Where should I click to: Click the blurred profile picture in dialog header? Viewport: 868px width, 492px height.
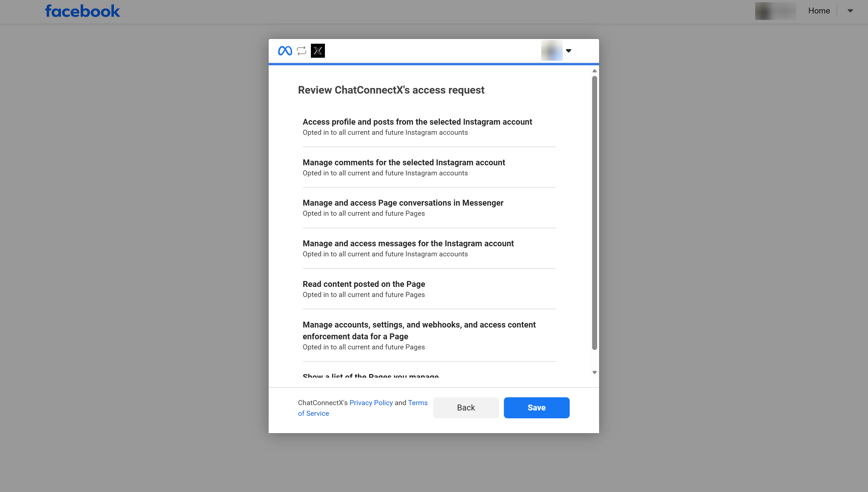pos(551,51)
